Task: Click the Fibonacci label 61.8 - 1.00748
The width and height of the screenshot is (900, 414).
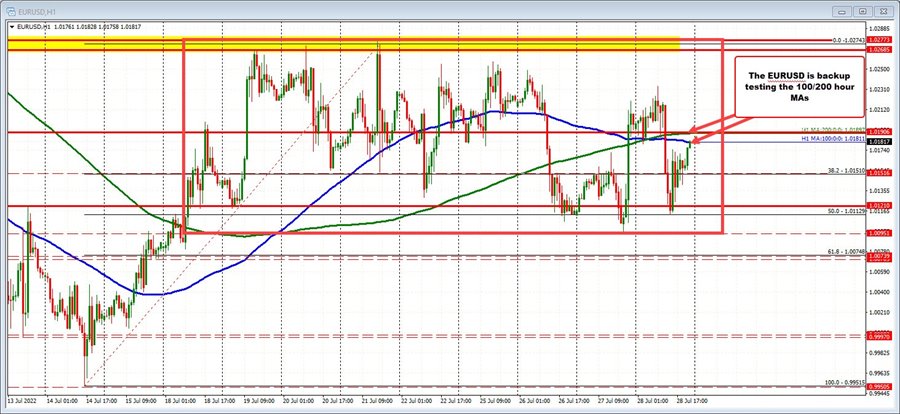Action: [847, 252]
